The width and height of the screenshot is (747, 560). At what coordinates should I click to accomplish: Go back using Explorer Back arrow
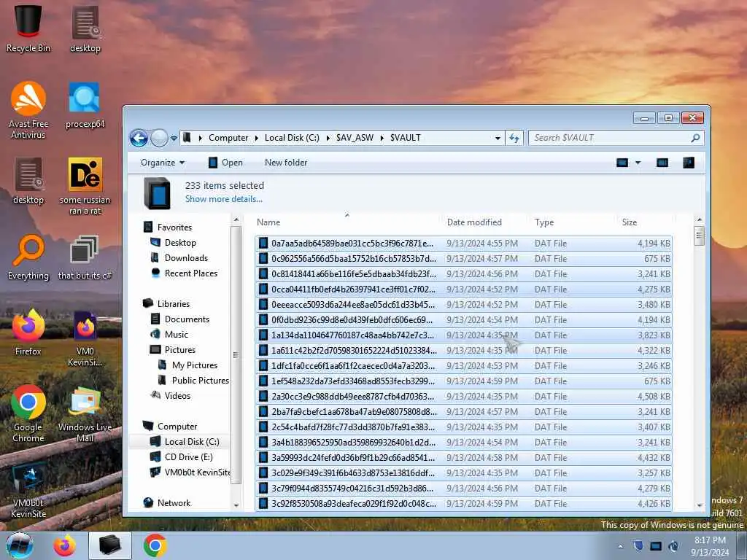139,138
